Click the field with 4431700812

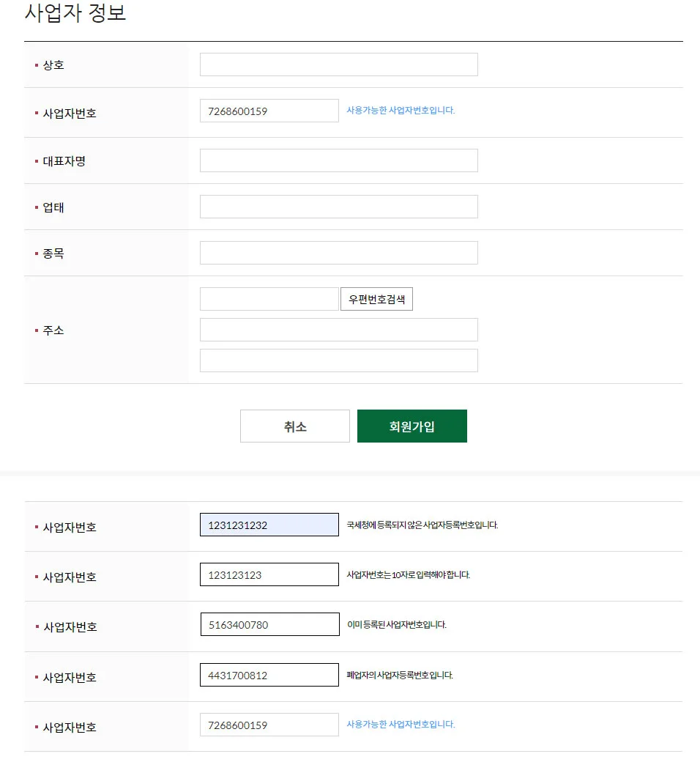click(x=269, y=674)
